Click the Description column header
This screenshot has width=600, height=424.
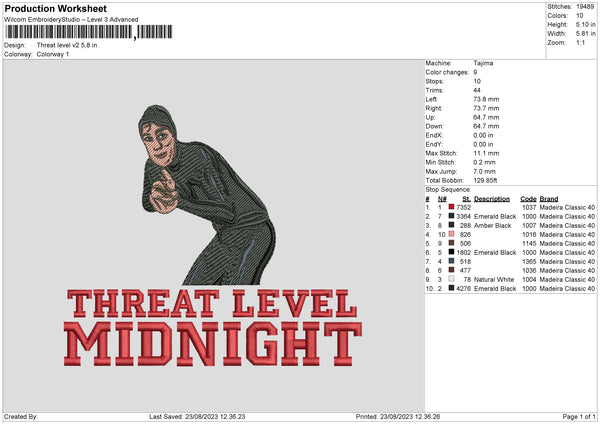click(x=492, y=199)
